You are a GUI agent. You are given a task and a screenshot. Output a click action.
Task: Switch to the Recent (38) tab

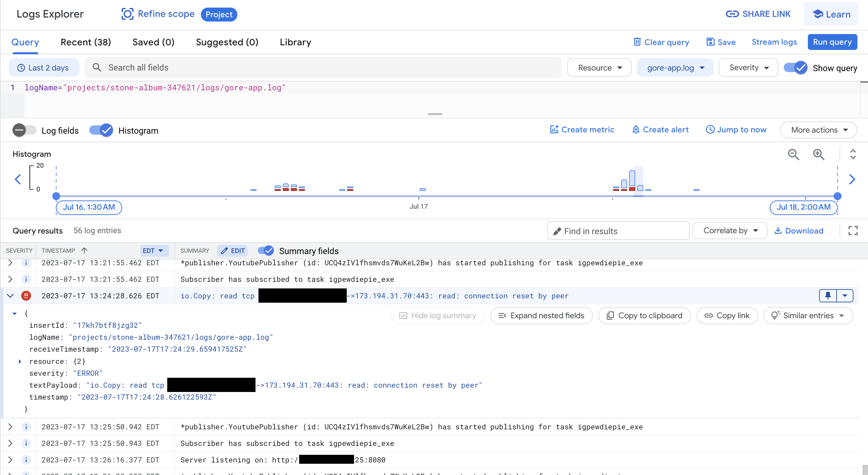pyautogui.click(x=86, y=42)
